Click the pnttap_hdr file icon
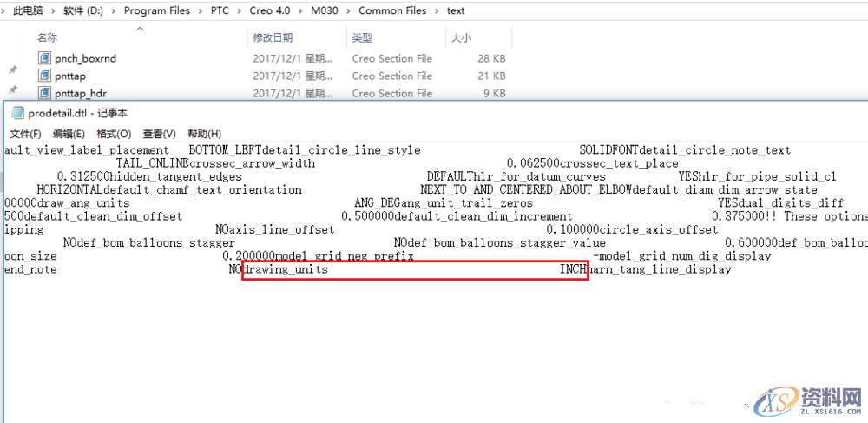 45,93
